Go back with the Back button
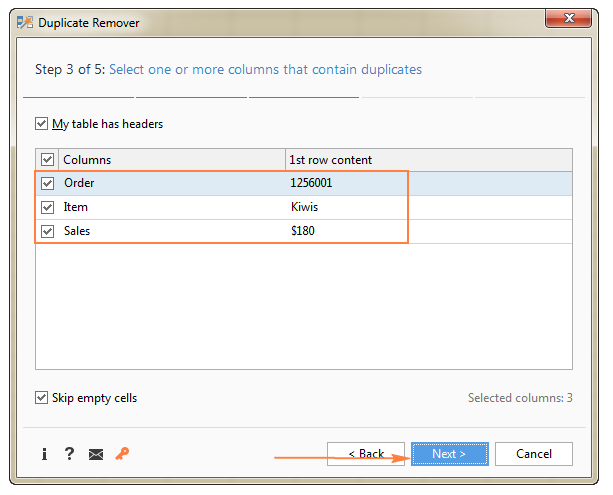 pos(365,454)
